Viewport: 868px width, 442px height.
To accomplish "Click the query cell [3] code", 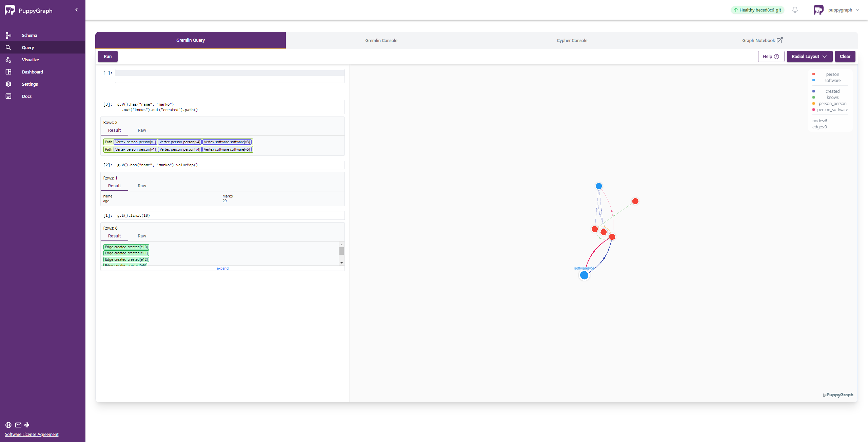I will pos(230,107).
